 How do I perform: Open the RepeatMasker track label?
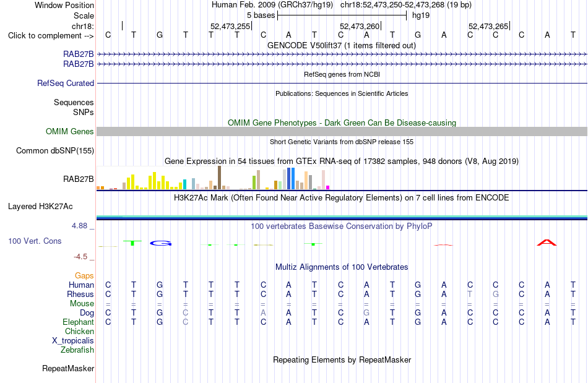(x=68, y=368)
